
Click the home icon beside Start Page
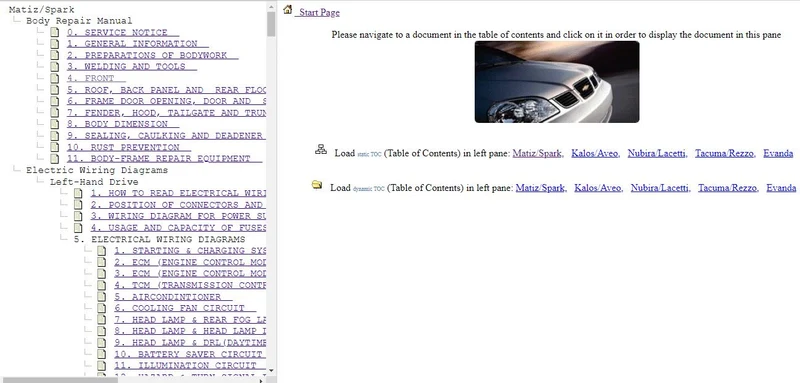pyautogui.click(x=288, y=10)
